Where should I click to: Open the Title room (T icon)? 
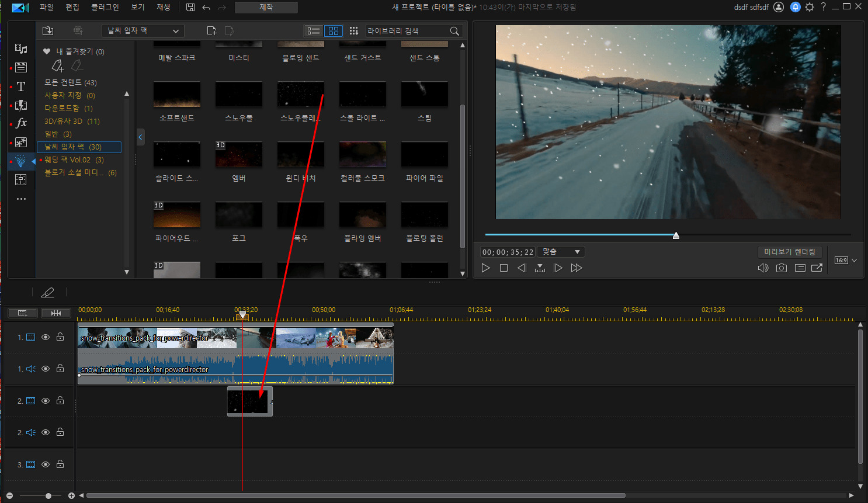point(21,86)
